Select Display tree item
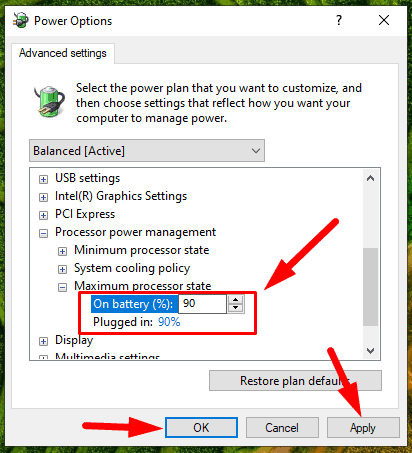Screen dimensions: 412x453 [x=74, y=340]
